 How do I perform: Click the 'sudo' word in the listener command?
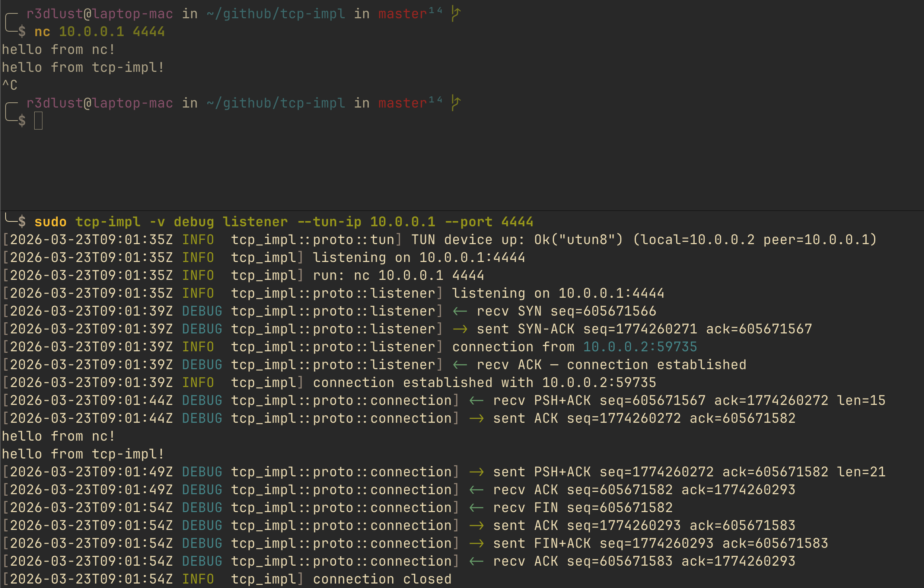[x=51, y=222]
